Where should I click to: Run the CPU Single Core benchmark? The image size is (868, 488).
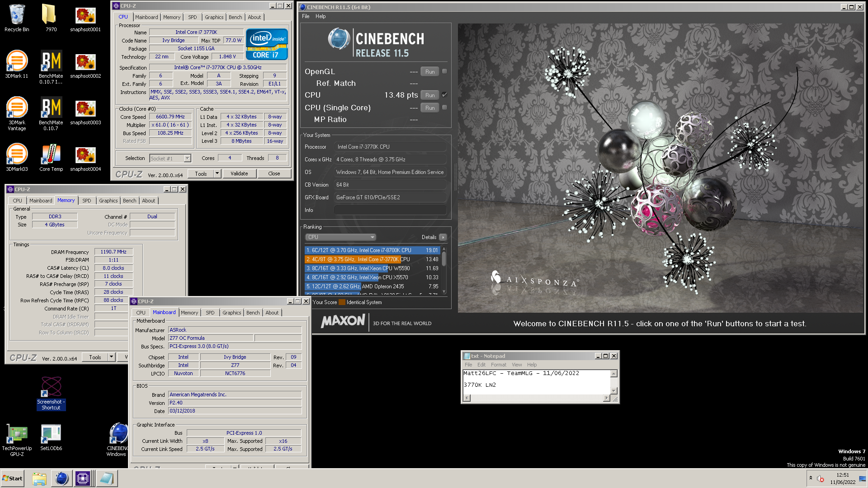pos(430,108)
